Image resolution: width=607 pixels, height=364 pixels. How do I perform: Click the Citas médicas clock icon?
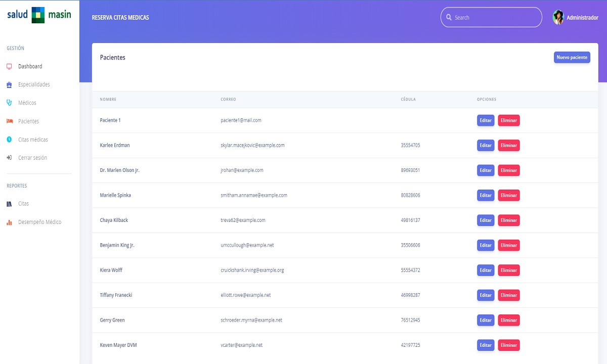(x=9, y=140)
